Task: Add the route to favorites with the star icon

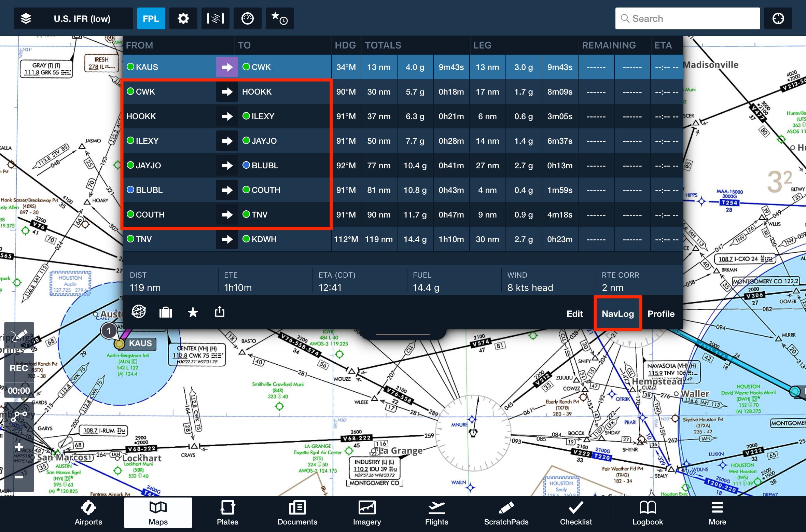Action: (x=193, y=312)
